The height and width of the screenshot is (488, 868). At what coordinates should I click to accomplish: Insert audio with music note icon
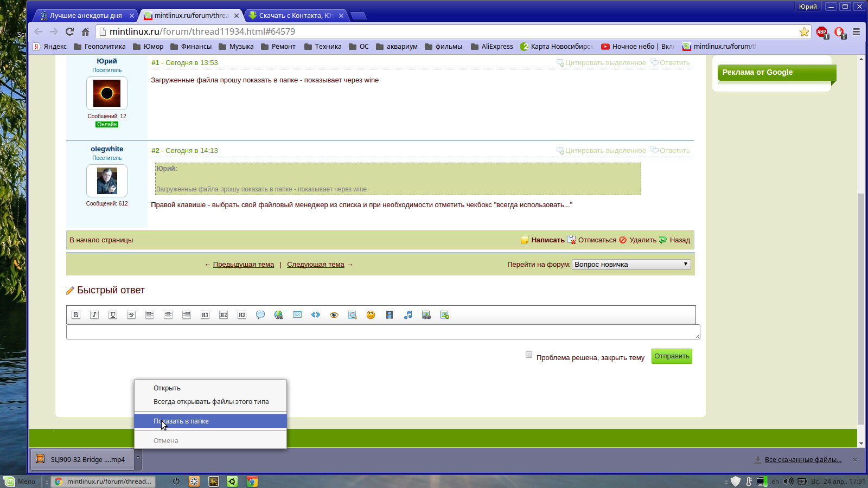coord(408,315)
